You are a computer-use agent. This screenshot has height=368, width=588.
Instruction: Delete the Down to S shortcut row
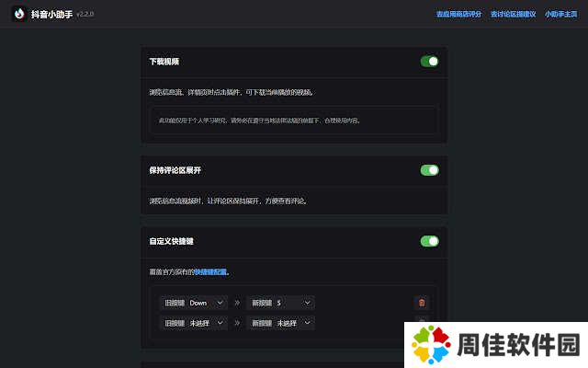[422, 302]
